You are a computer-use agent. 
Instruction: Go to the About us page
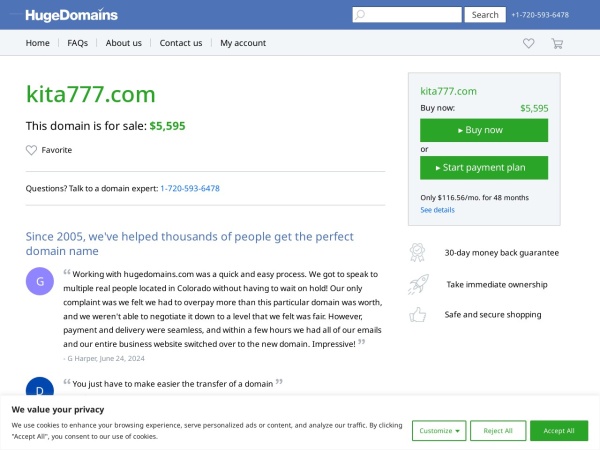tap(124, 43)
